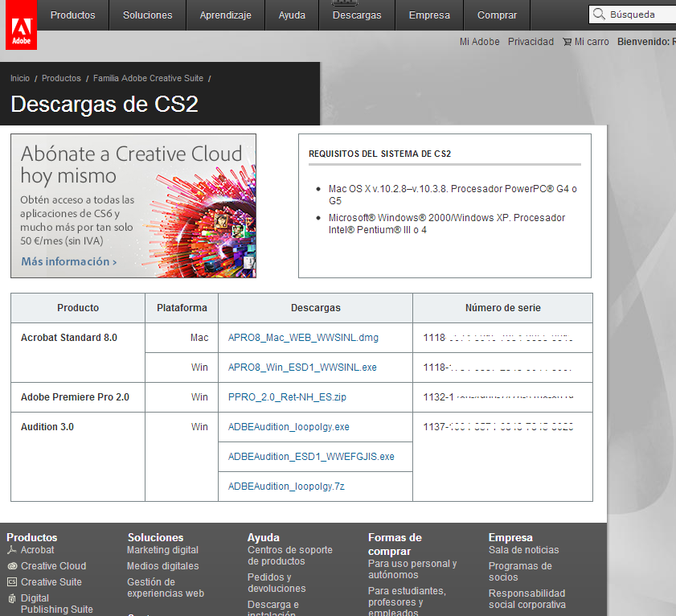Open Gestión de experiencias web link

pos(166,588)
